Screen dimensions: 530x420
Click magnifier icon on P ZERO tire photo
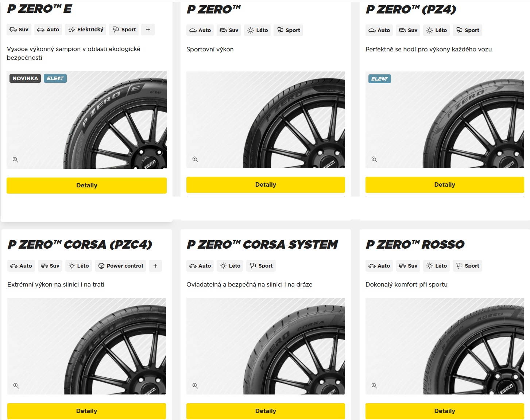[x=195, y=159]
